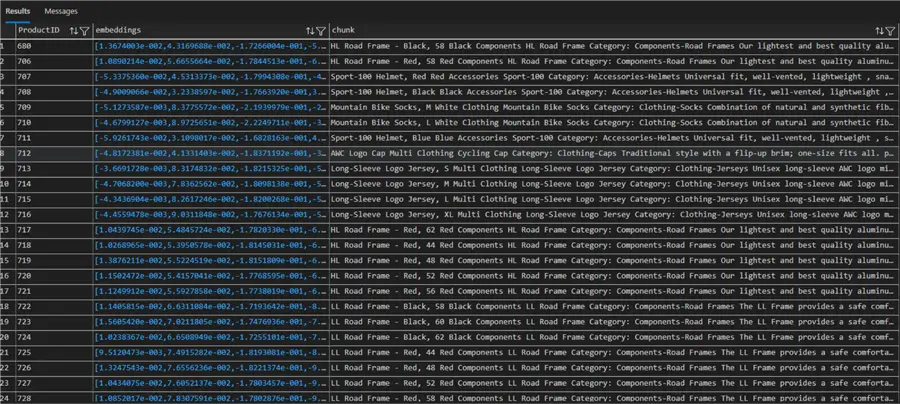This screenshot has width=900, height=404.
Task: Select chunk cell 'LL Road Frame - Black, 60'
Action: [x=612, y=321]
